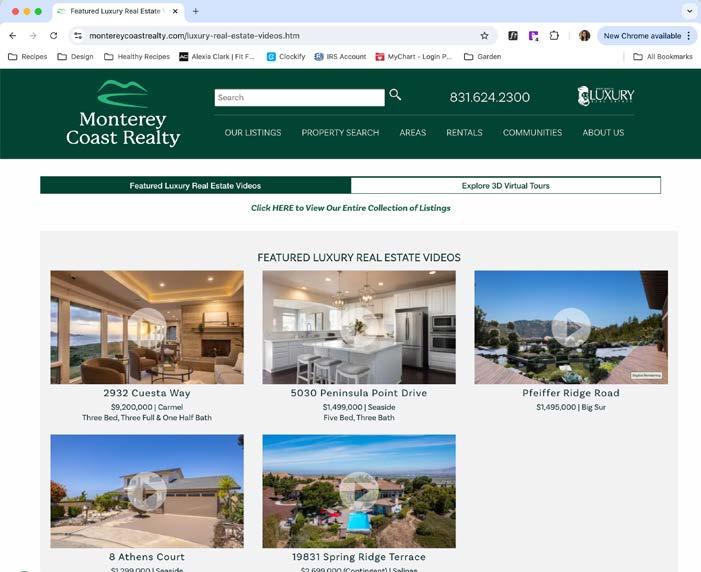Image resolution: width=701 pixels, height=572 pixels.
Task: Open the Garden bookmarks folder
Action: click(x=482, y=57)
